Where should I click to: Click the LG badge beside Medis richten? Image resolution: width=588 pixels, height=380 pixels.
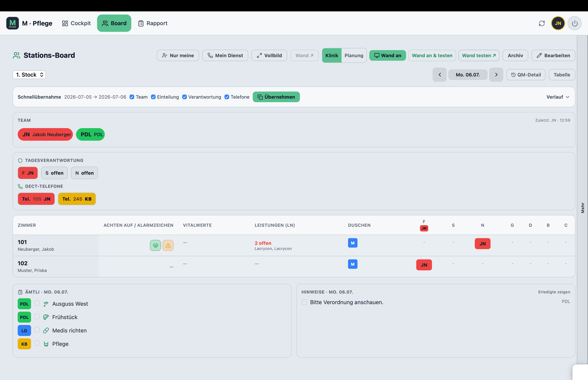[x=24, y=331]
